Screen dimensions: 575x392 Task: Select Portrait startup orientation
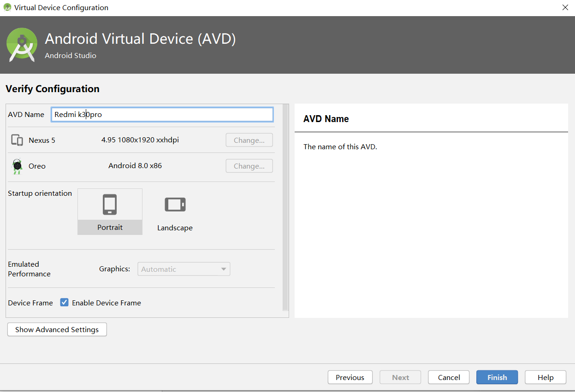coord(110,211)
